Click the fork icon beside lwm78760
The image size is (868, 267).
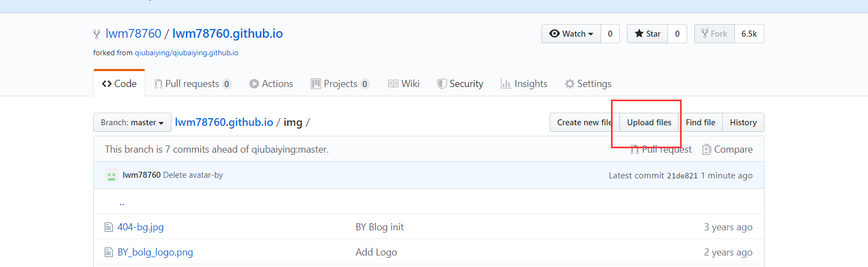tap(97, 34)
